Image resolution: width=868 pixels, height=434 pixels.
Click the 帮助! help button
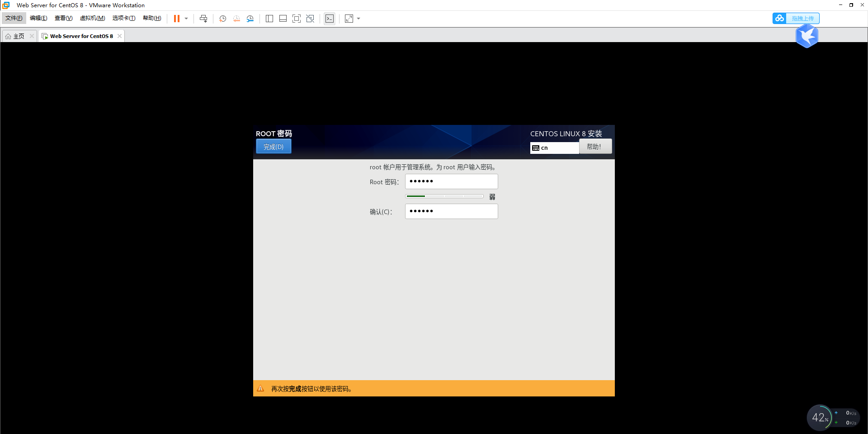pyautogui.click(x=595, y=147)
